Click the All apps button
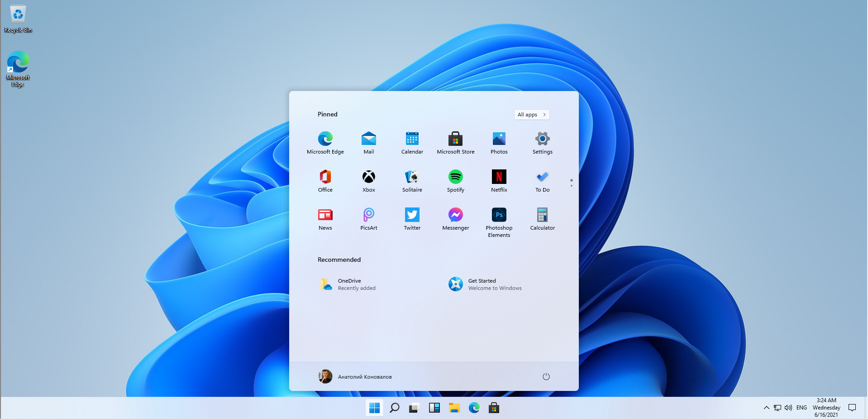The width and height of the screenshot is (868, 419). click(532, 115)
